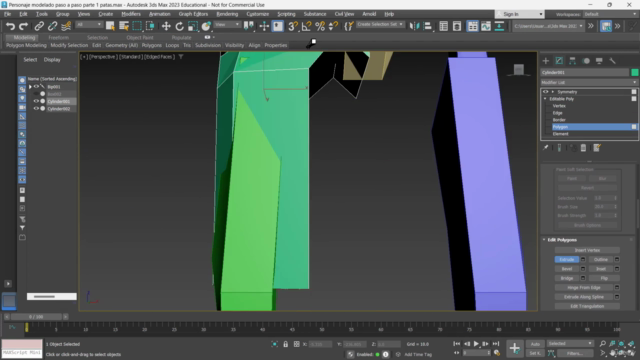The width and height of the screenshot is (640, 360).
Task: Open the Motion tab in command panel
Action: pos(586,61)
